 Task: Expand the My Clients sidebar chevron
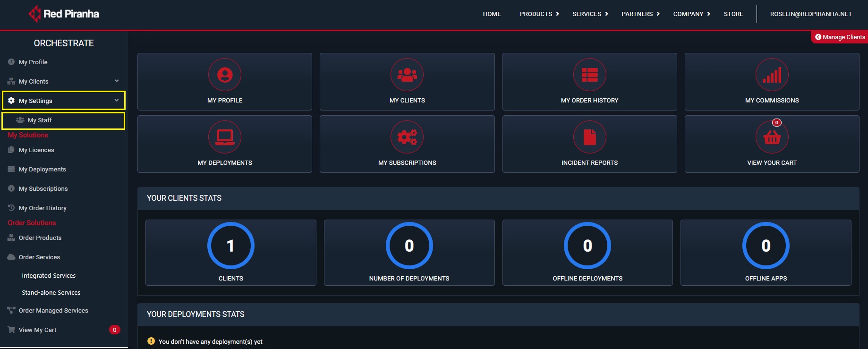[x=117, y=81]
